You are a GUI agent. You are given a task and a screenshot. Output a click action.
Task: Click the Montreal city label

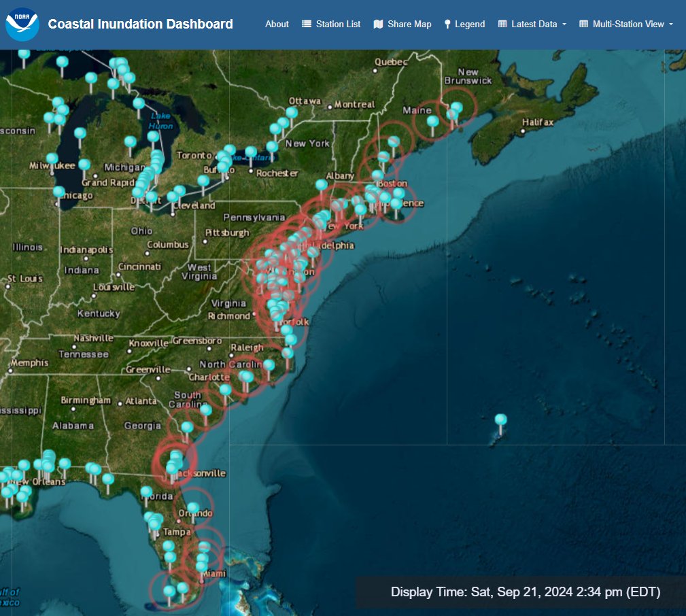point(354,105)
